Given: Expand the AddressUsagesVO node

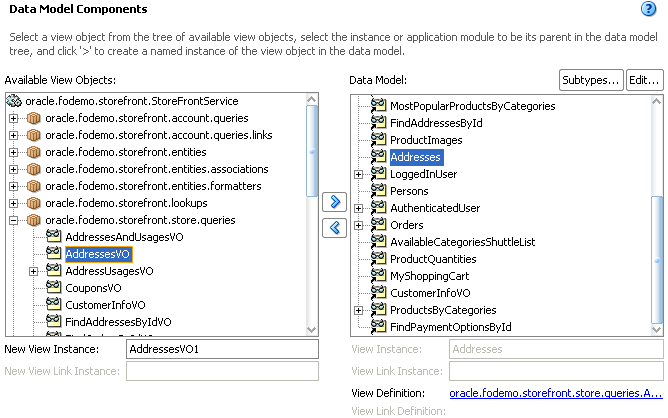Looking at the screenshot, I should (33, 271).
